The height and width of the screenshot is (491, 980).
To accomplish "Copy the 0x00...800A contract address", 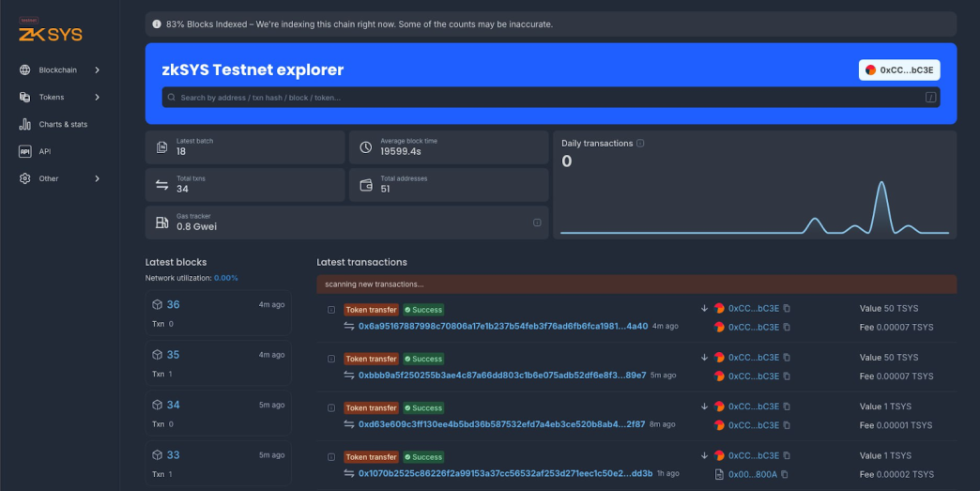I will pyautogui.click(x=785, y=474).
